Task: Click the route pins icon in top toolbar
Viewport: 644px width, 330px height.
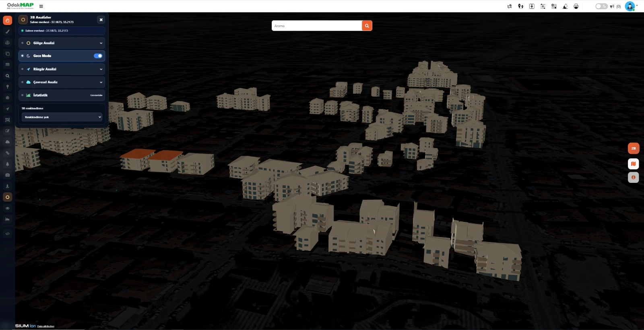Action: point(521,6)
